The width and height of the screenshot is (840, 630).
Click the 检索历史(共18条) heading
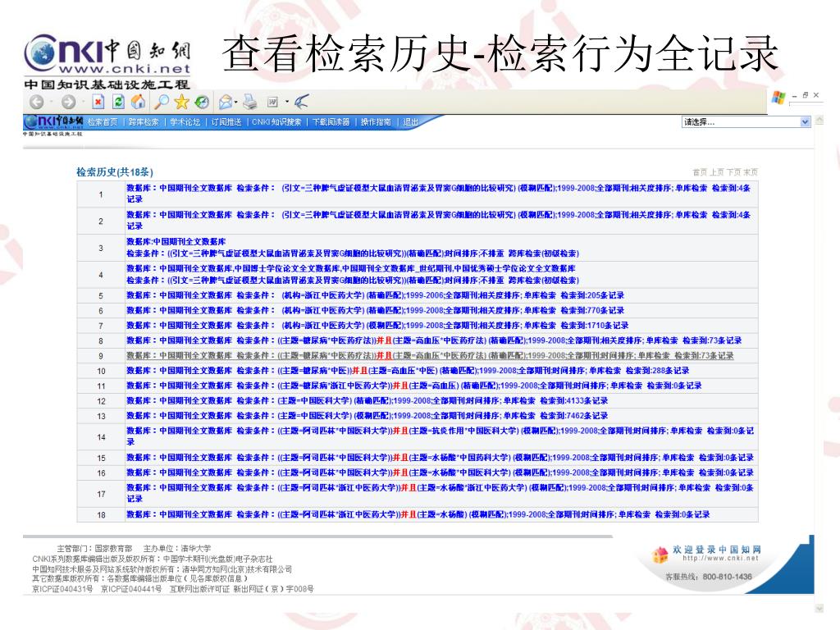point(115,172)
